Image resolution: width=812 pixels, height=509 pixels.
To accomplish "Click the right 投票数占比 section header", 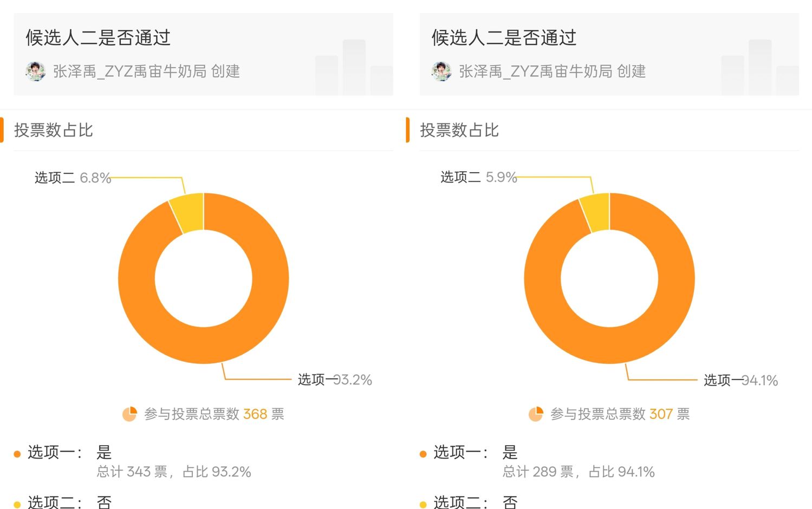I will (x=459, y=130).
